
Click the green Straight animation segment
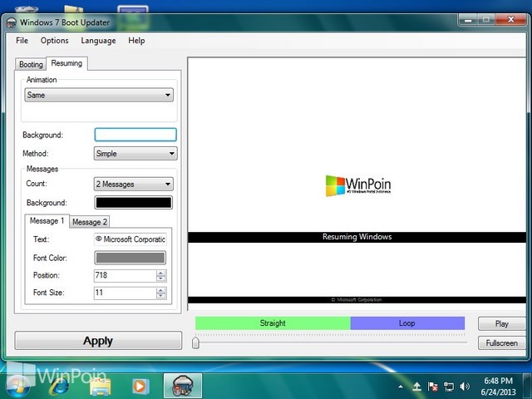273,323
